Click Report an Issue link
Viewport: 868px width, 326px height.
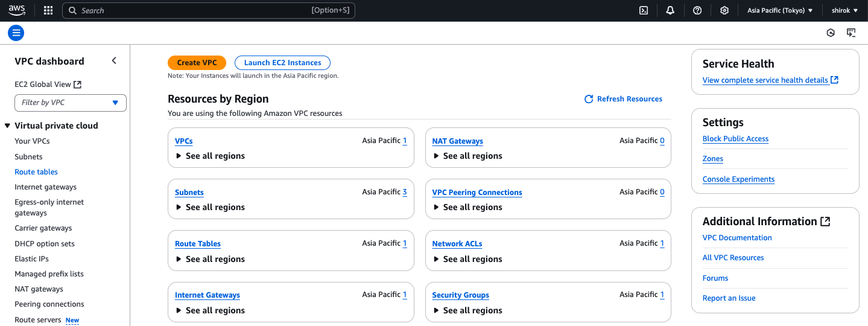[729, 298]
